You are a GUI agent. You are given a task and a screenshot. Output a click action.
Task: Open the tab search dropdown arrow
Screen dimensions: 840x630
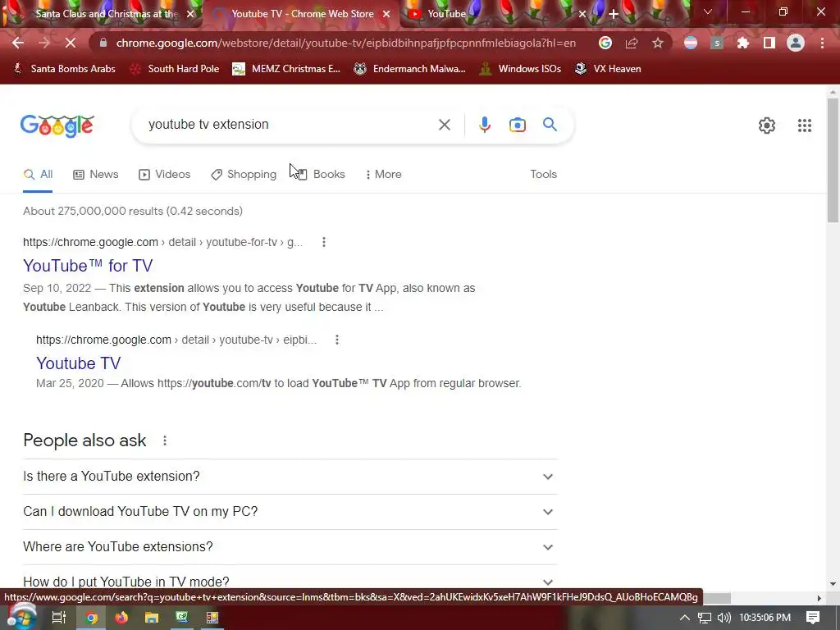(x=707, y=11)
